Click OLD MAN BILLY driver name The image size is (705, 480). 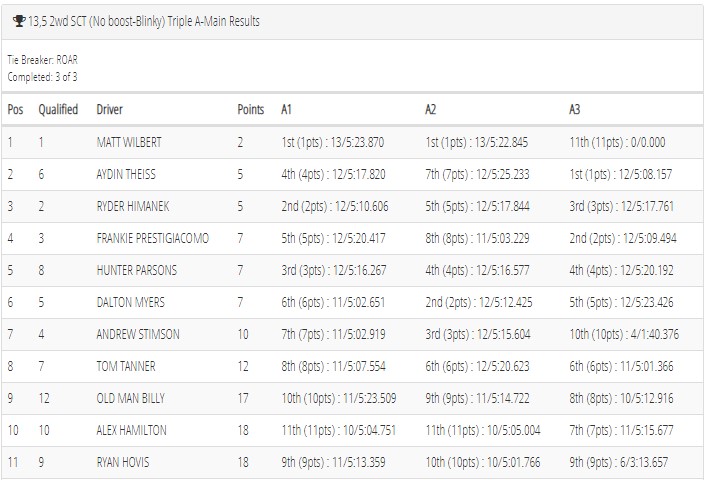130,398
